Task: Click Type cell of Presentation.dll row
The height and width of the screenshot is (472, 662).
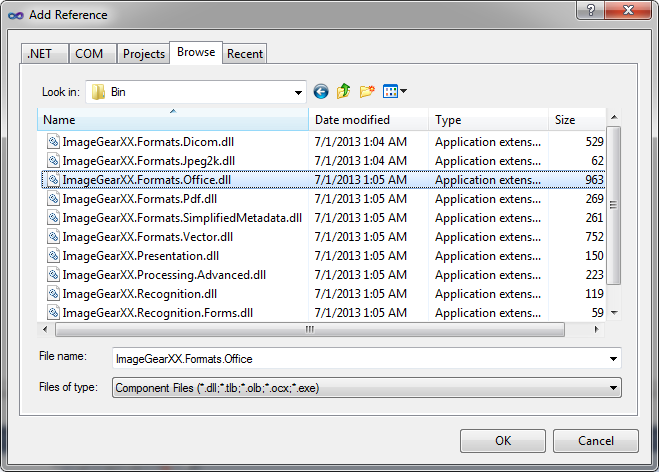Action: tap(488, 256)
